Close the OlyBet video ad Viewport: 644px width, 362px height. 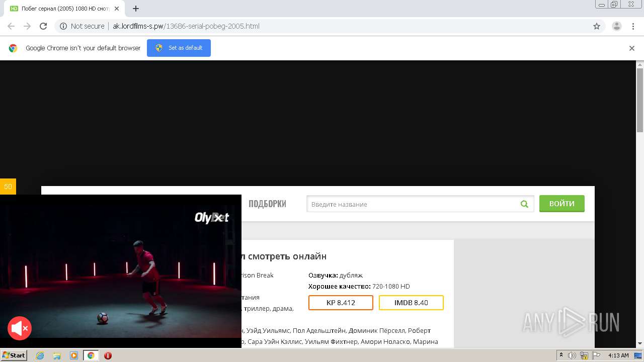tap(217, 217)
